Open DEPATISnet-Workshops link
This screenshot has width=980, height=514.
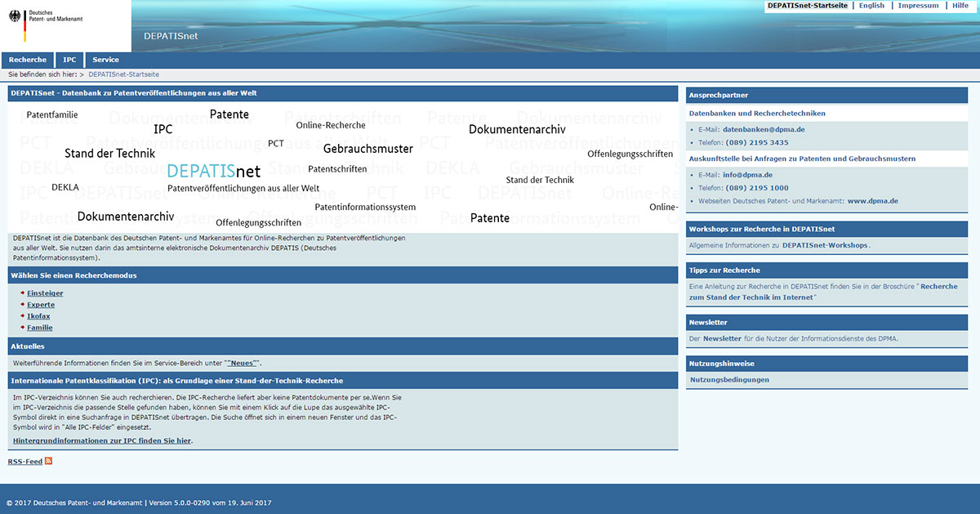point(825,245)
